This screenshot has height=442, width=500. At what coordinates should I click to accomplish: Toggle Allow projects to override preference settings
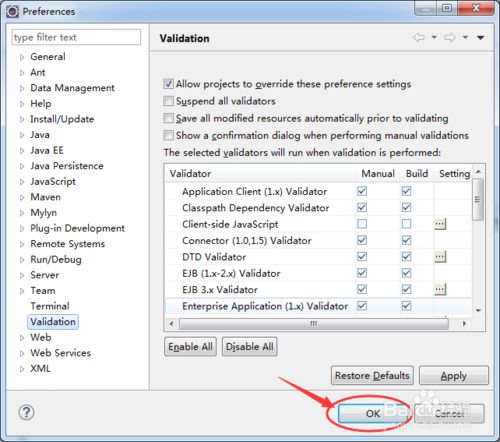click(x=168, y=84)
